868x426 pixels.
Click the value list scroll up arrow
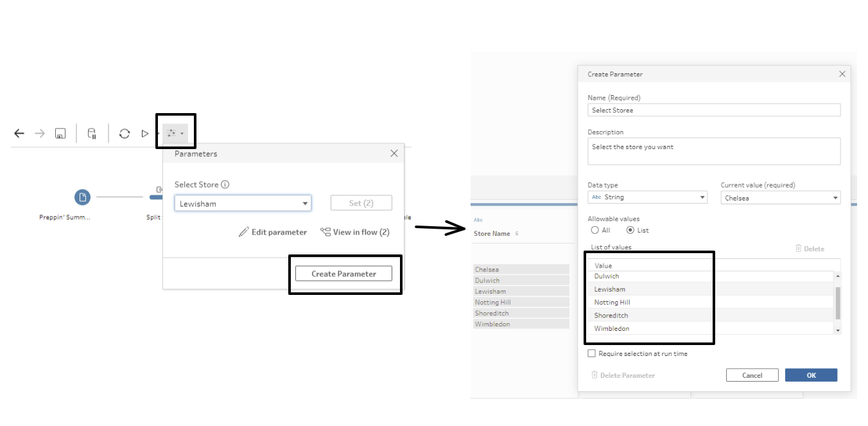click(x=837, y=276)
